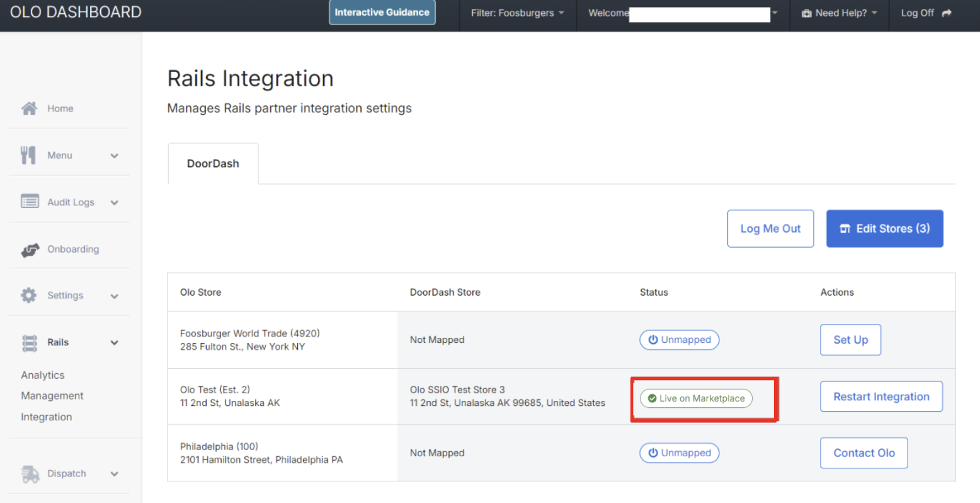This screenshot has width=980, height=503.
Task: Go to Rails Management submenu item
Action: tap(52, 396)
